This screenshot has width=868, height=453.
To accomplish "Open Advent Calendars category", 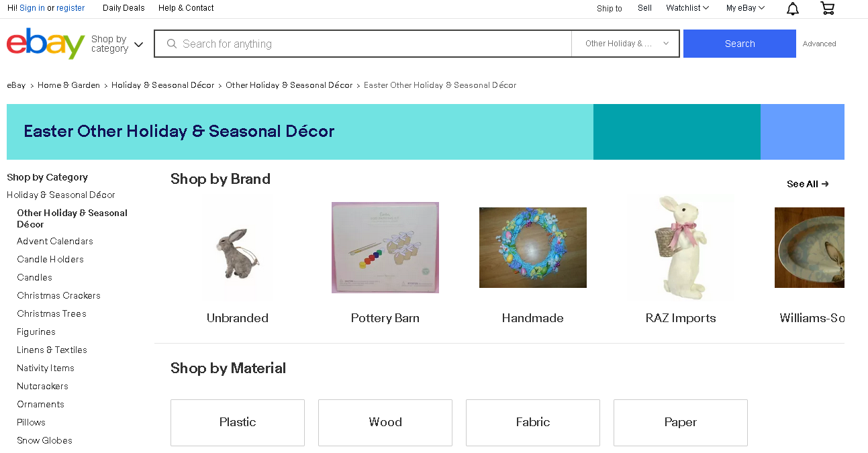I will click(55, 241).
